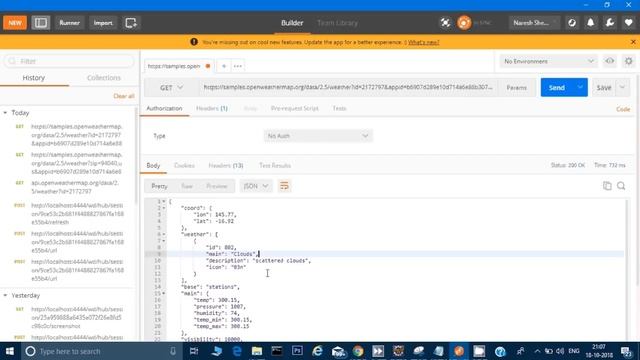
Task: Click the circular refresh icon in header
Action: click(x=572, y=23)
